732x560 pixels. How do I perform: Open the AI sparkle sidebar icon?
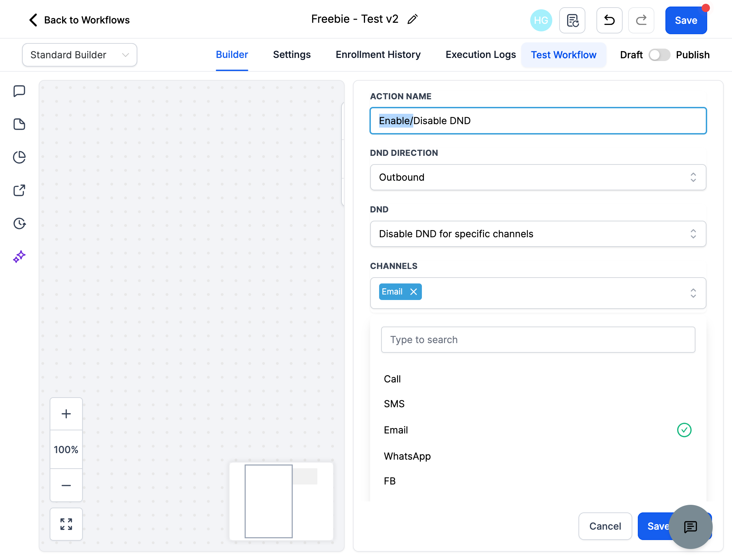tap(19, 257)
